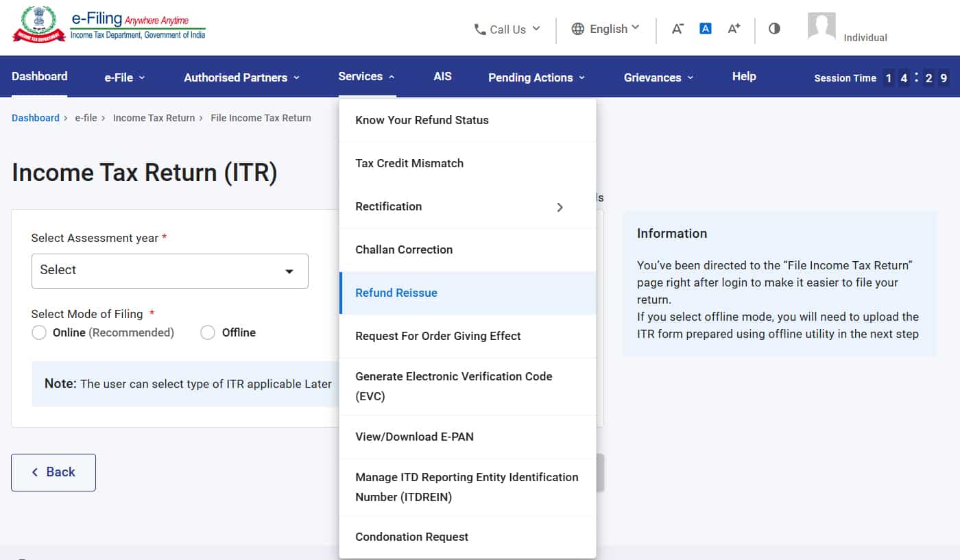
Task: Toggle dark contrast mode
Action: point(774,29)
